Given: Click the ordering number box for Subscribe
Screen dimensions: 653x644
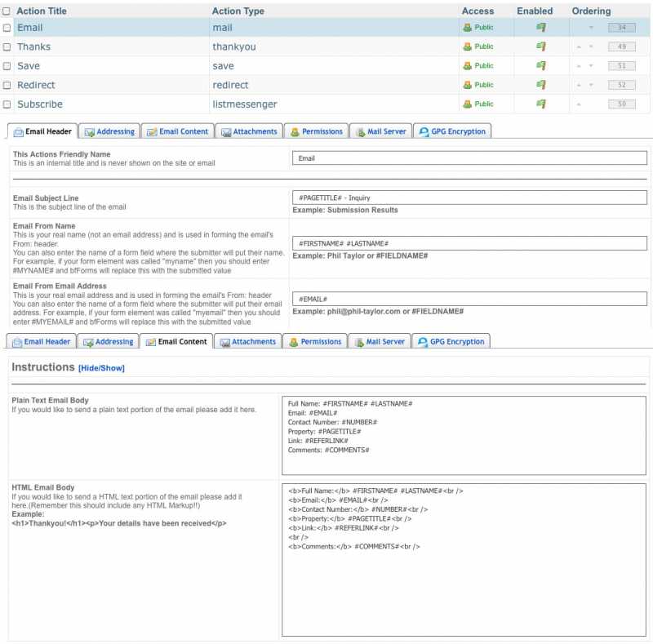Looking at the screenshot, I should pyautogui.click(x=621, y=104).
